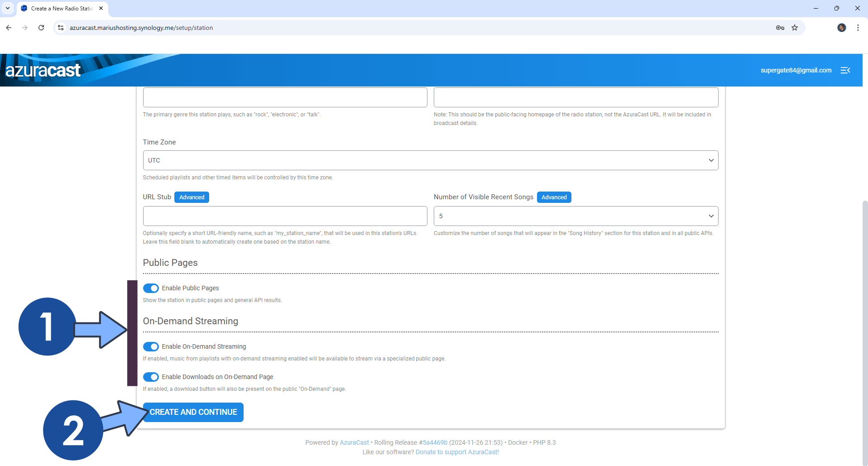Click supergate84@gmail.com account name
868x466 pixels.
[x=796, y=70]
